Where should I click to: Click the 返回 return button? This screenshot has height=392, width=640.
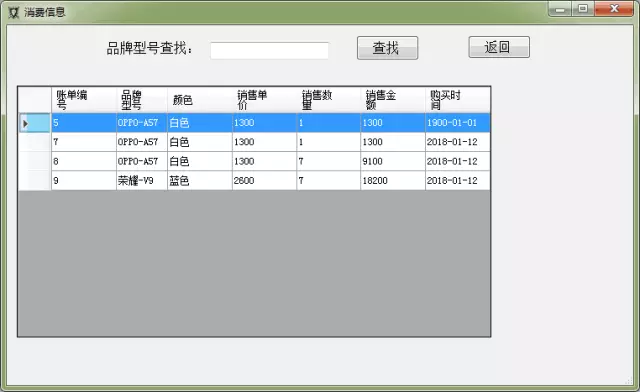tap(499, 47)
